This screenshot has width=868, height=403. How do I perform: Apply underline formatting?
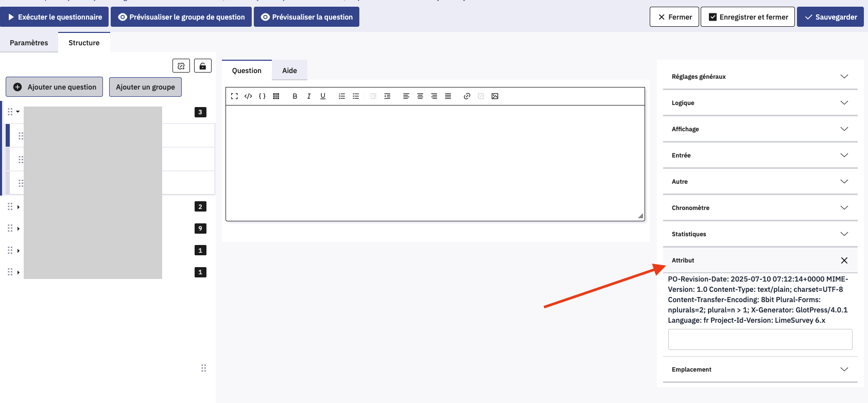pos(323,96)
